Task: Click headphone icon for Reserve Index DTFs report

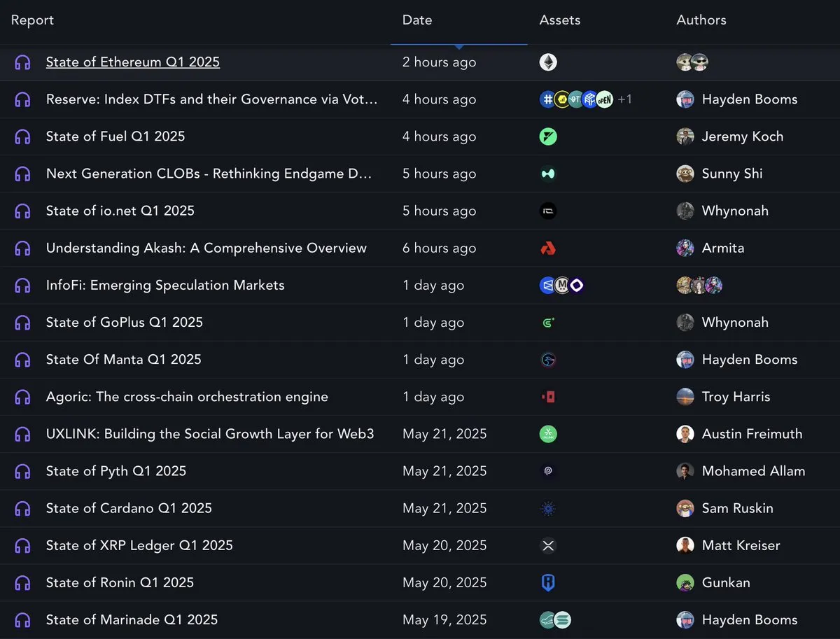Action: (22, 99)
